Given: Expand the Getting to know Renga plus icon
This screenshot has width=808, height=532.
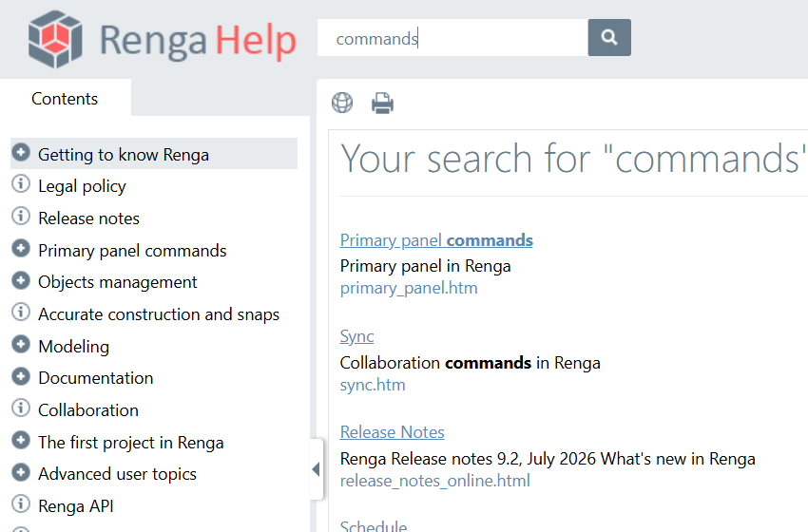Looking at the screenshot, I should pos(21,152).
